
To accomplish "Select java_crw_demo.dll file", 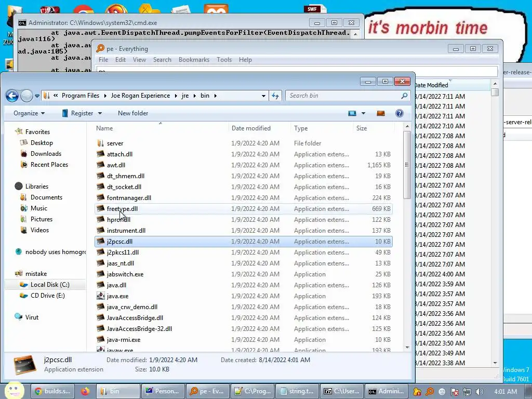I will (132, 307).
